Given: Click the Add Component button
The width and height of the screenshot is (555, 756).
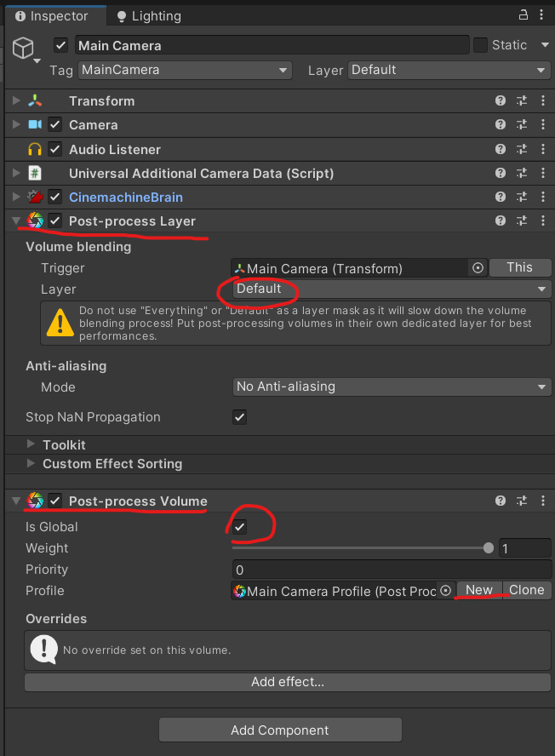Looking at the screenshot, I should (280, 730).
